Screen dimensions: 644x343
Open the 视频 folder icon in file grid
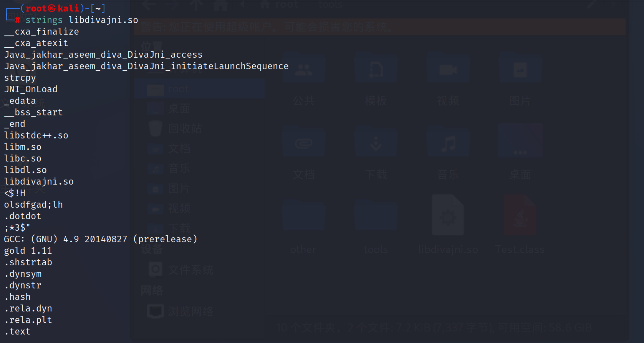448,69
